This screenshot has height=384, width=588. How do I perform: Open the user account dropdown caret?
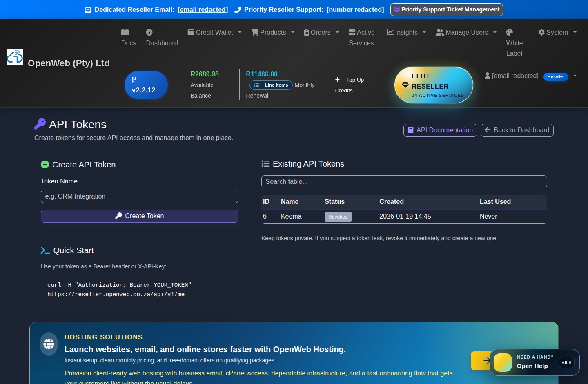tap(575, 76)
